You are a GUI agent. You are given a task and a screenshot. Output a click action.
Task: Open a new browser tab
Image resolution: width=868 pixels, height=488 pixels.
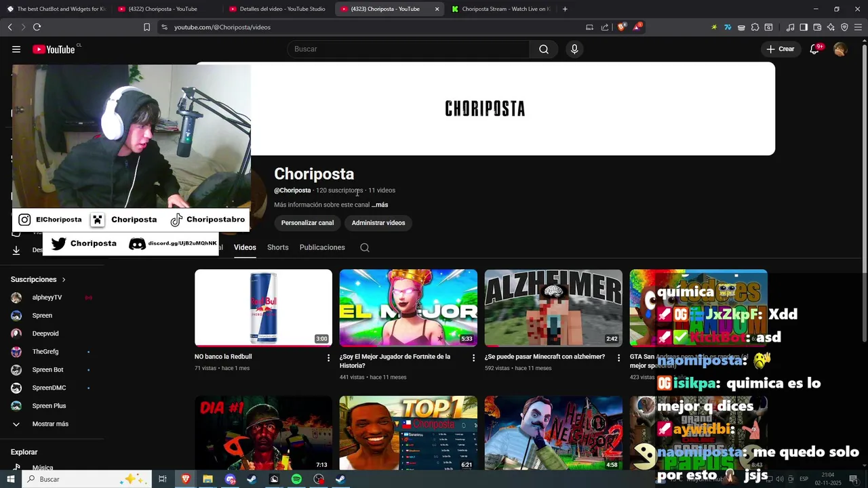point(565,9)
